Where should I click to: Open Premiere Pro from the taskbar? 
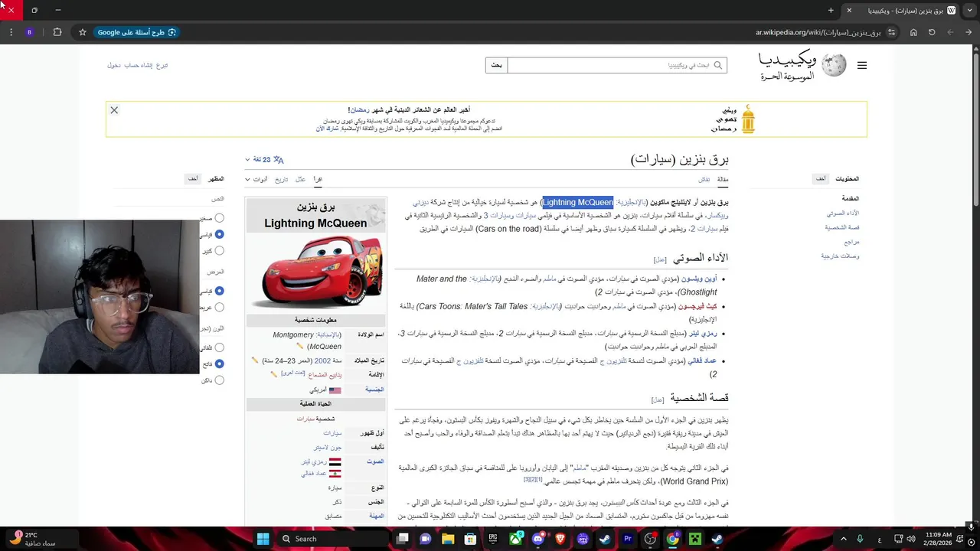(x=628, y=539)
